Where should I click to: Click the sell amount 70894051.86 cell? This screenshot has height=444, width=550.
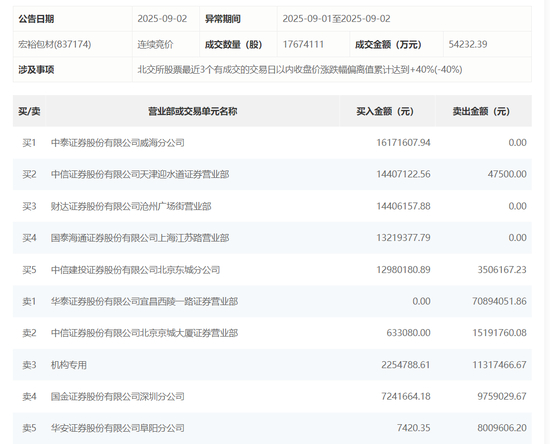[499, 301]
